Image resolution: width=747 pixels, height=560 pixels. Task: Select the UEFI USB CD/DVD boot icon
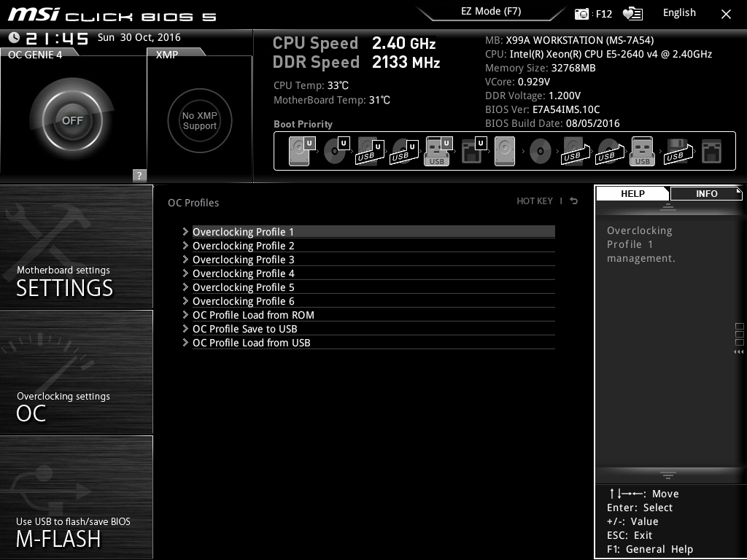(x=404, y=151)
